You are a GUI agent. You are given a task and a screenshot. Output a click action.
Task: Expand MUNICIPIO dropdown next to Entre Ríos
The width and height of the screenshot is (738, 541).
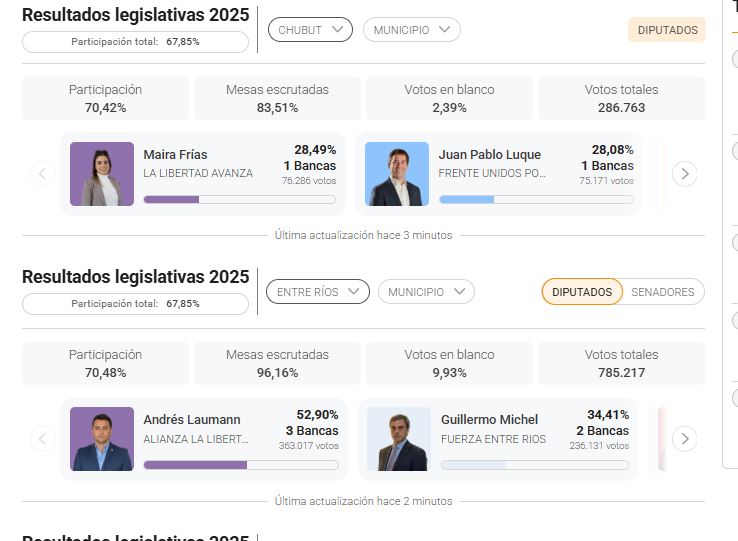click(x=425, y=292)
